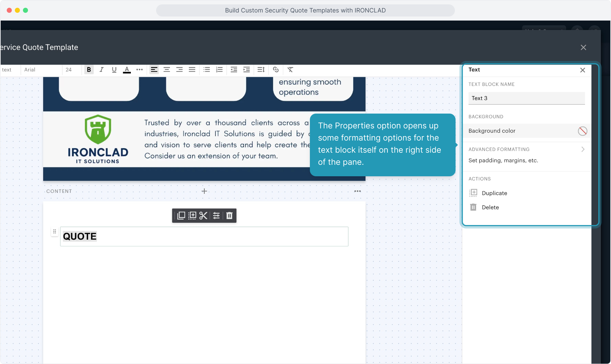The width and height of the screenshot is (611, 364).
Task: Click the Service Quote Template title
Action: click(x=39, y=48)
